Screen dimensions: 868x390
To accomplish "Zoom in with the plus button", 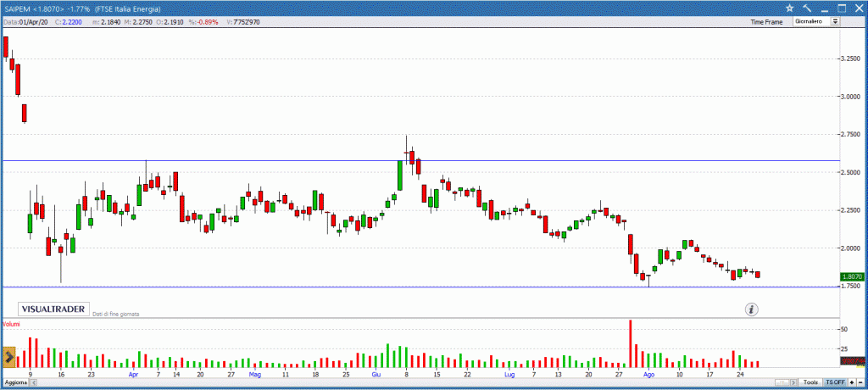I will point(851,383).
